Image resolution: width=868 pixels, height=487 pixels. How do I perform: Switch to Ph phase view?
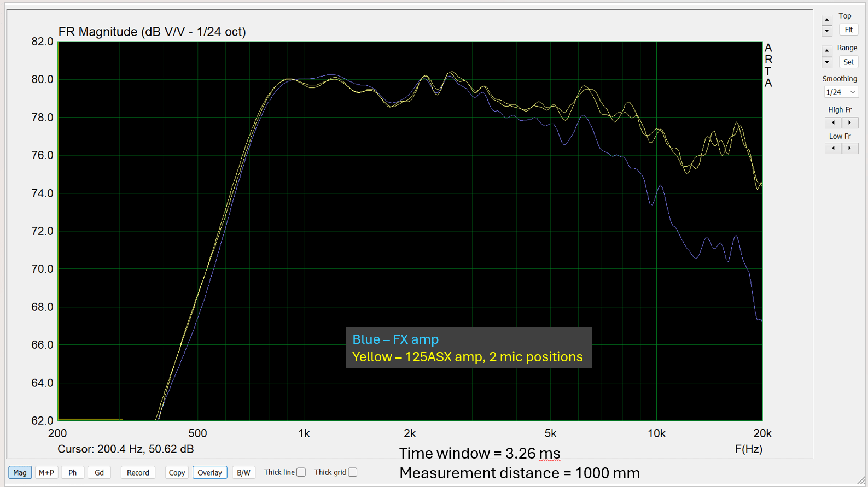coord(73,473)
